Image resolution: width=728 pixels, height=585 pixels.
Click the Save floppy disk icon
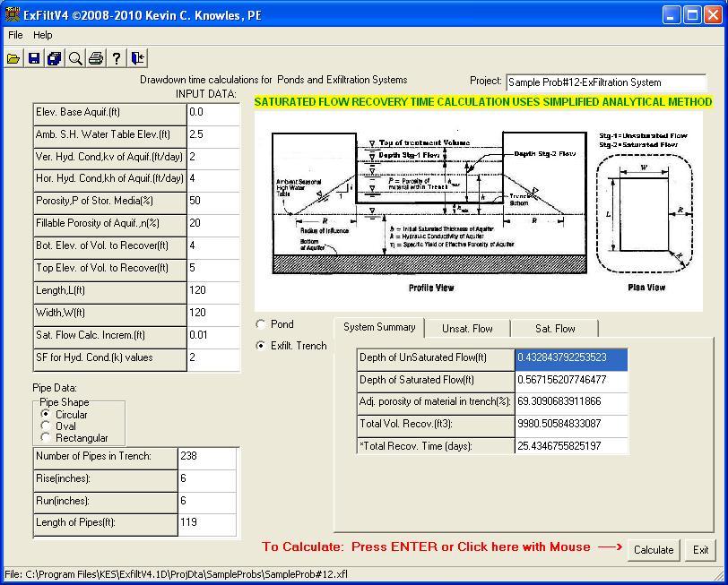click(x=34, y=58)
